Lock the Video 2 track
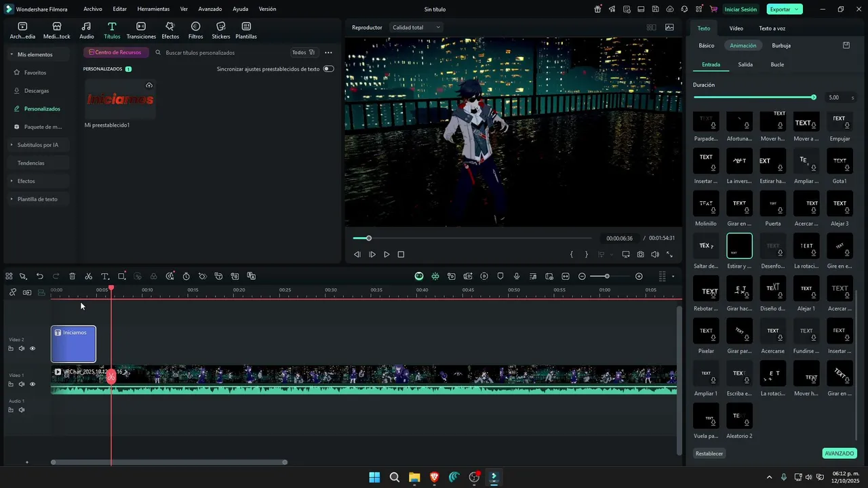The width and height of the screenshot is (868, 488). point(11,348)
